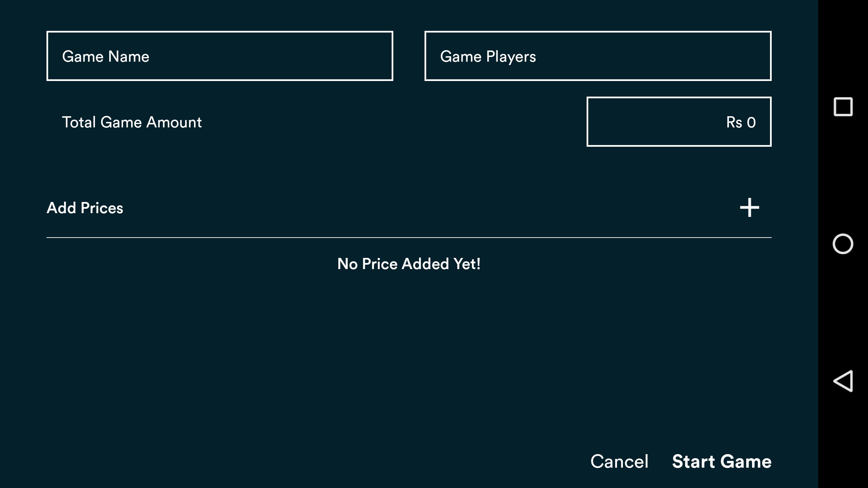Click the Start Game button
The width and height of the screenshot is (868, 488).
(722, 461)
